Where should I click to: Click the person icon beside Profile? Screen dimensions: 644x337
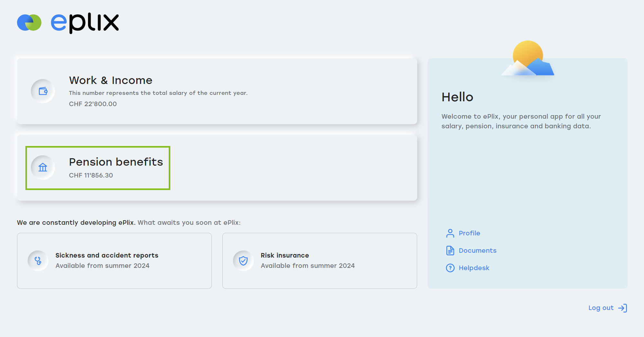point(450,233)
